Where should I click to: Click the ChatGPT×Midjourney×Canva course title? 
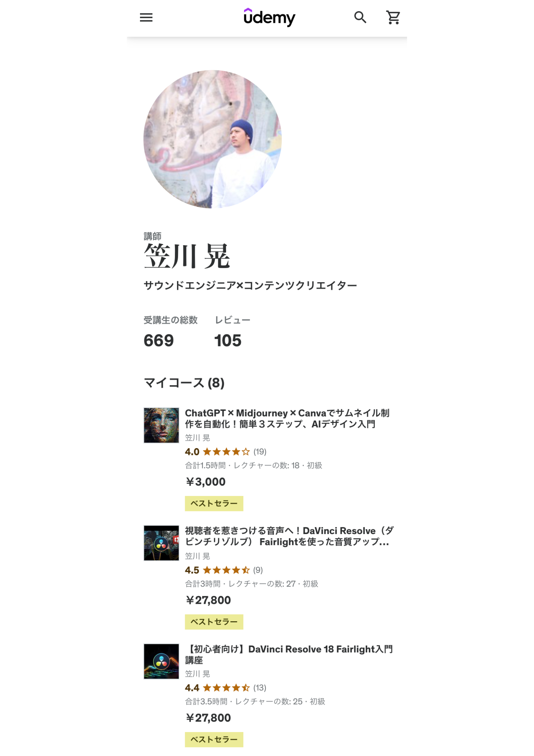[x=287, y=418]
